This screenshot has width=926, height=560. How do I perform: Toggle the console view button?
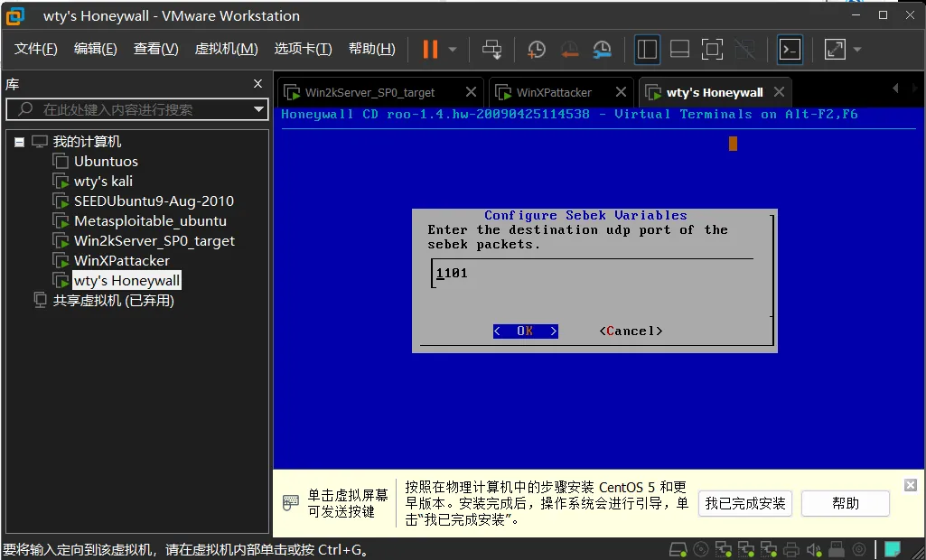790,49
